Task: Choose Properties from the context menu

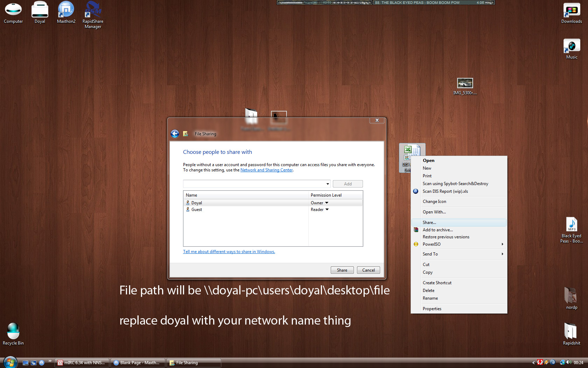Action: [432, 309]
